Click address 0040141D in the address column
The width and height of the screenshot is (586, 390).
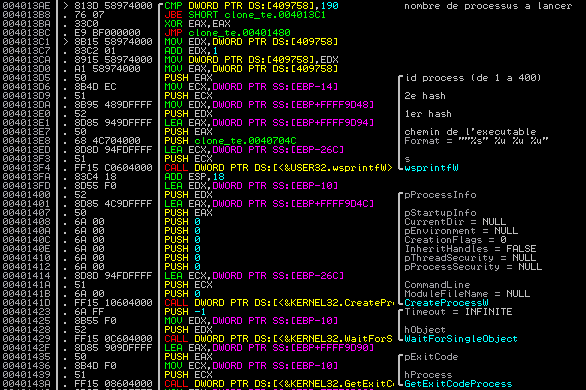pyautogui.click(x=26, y=303)
